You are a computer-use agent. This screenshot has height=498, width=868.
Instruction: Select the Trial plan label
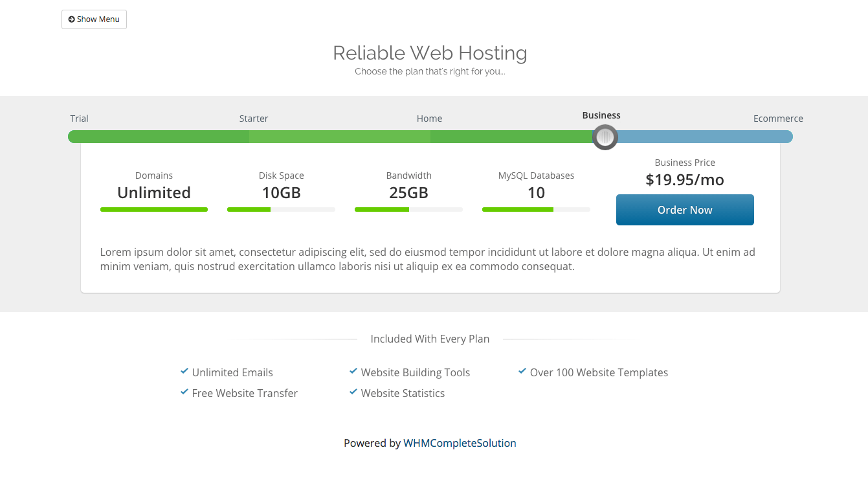pyautogui.click(x=80, y=119)
